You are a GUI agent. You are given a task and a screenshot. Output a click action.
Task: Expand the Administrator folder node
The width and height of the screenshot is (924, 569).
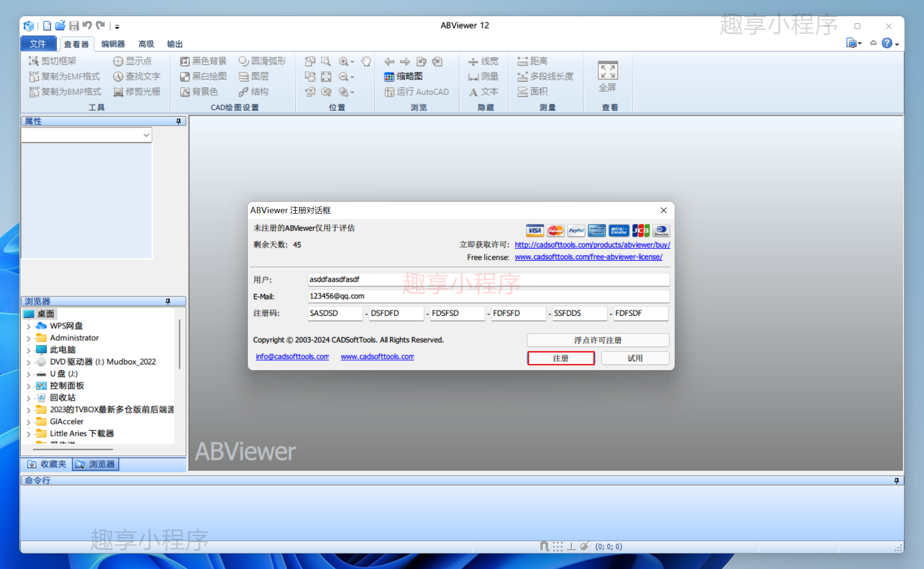[x=29, y=338]
